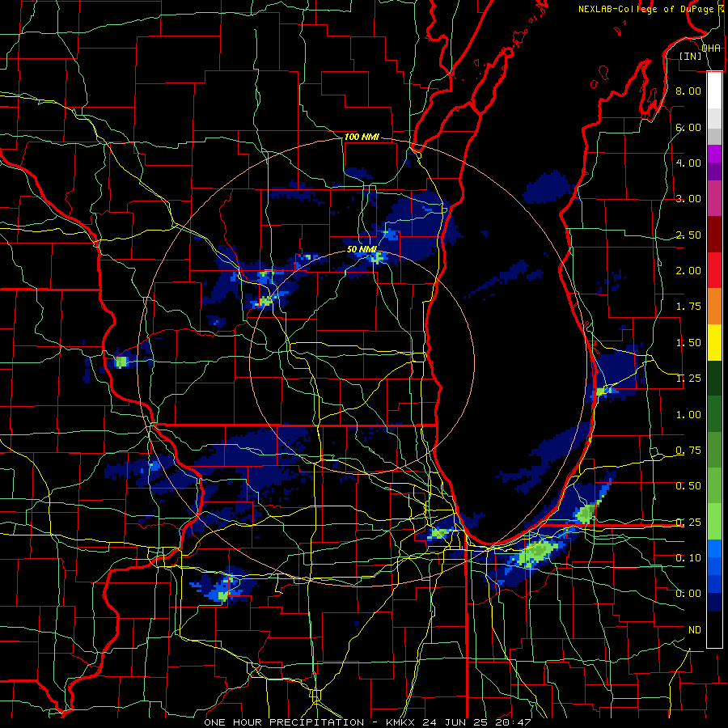Click the 0.10 legend value

[688, 558]
